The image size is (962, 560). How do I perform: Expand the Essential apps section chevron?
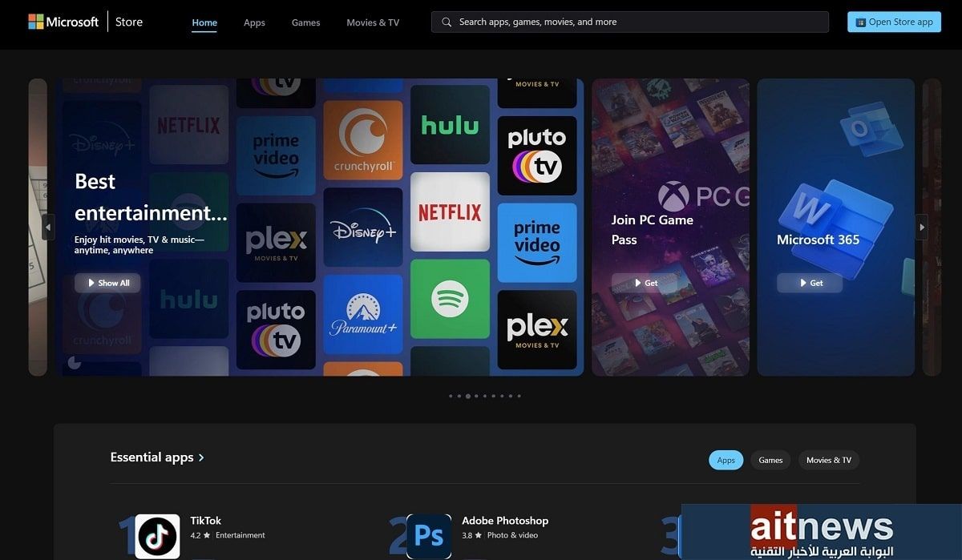pos(201,457)
